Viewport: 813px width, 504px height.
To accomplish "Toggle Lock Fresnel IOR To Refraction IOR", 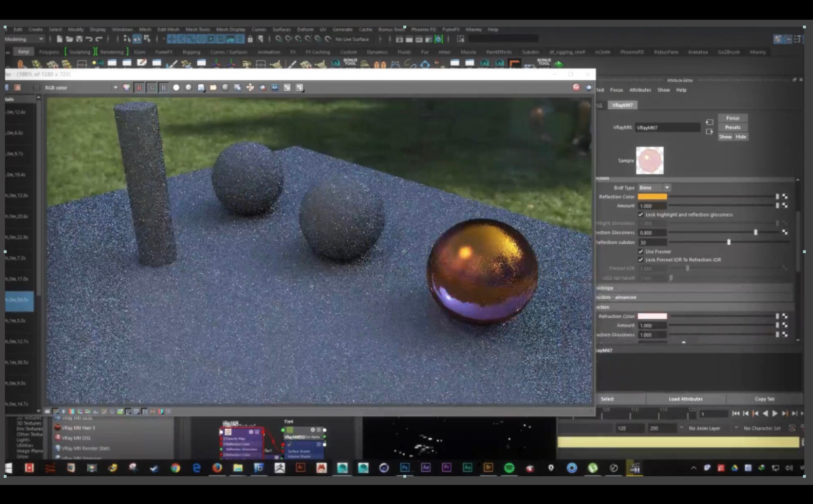I will (x=641, y=260).
